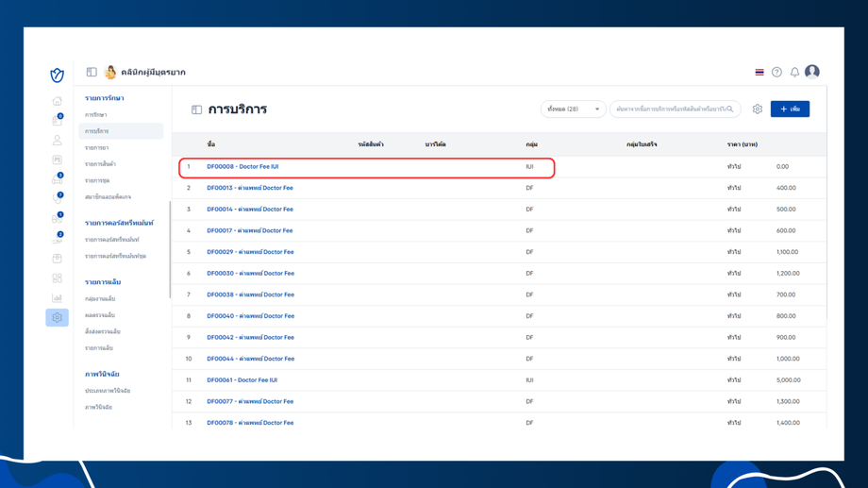Viewport: 868px width, 488px height.
Task: Open the patient person icon in rail
Action: click(x=57, y=140)
